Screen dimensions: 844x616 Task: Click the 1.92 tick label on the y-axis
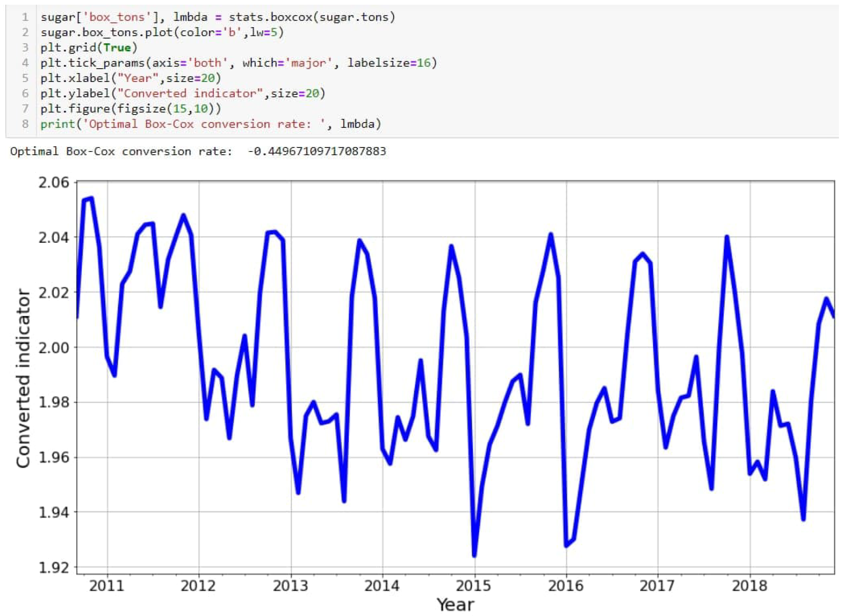pyautogui.click(x=54, y=568)
